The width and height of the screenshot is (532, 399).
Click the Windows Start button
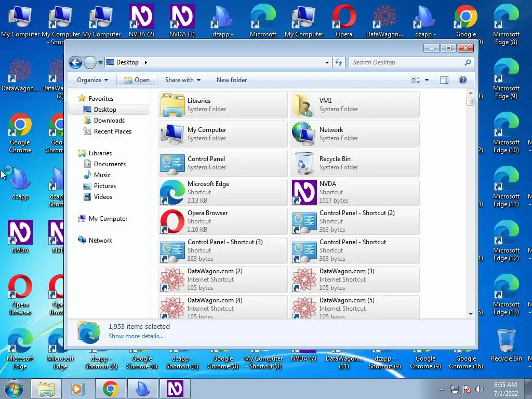(14, 389)
